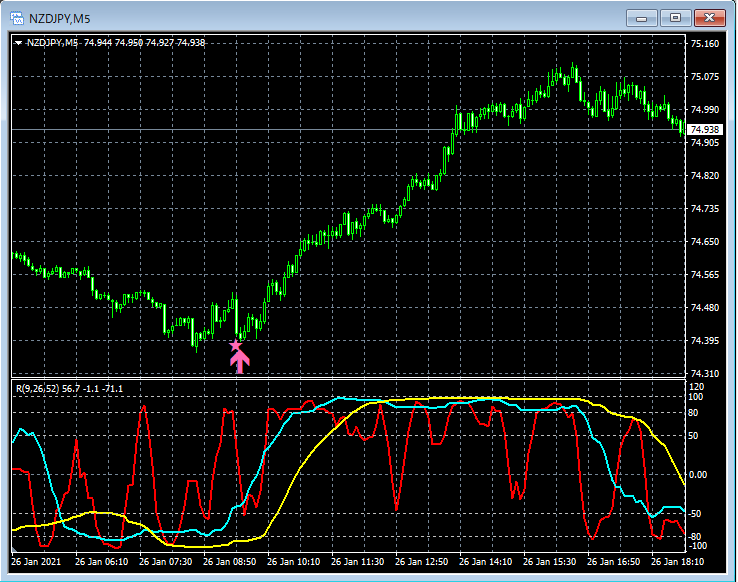Click the chart shift marker in the indicator corner
This screenshot has width=738, height=582.
(x=14, y=549)
